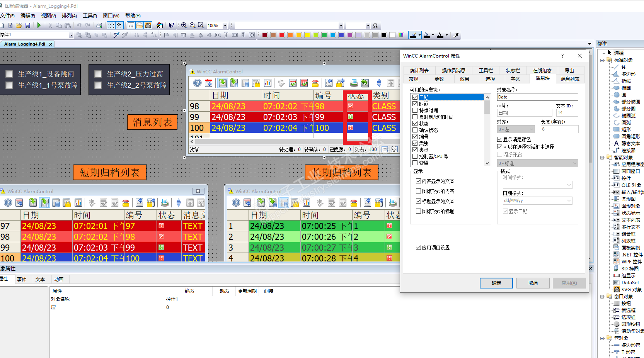Image resolution: width=644 pixels, height=358 pixels.
Task: Activate the What's This help pointer icon
Action: [171, 25]
